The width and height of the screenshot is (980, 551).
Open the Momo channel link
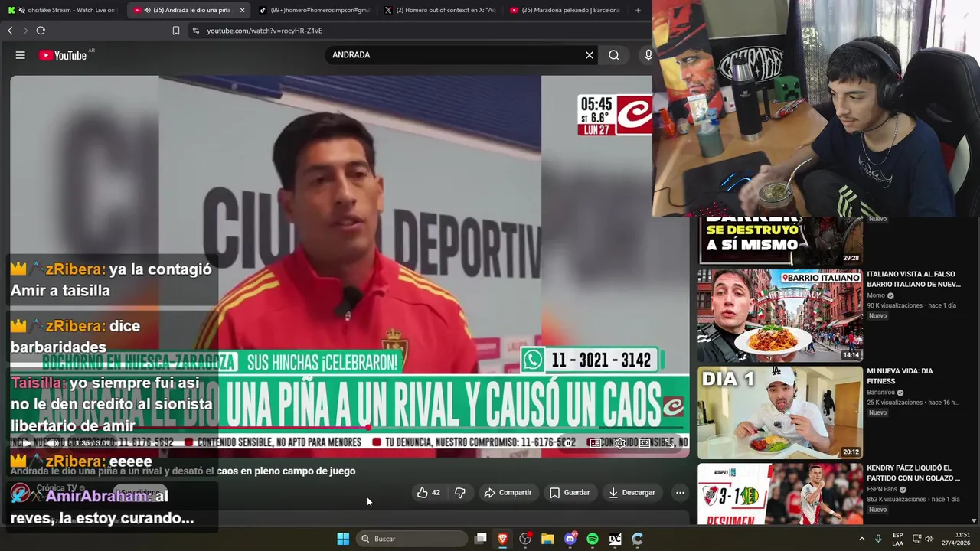point(876,295)
